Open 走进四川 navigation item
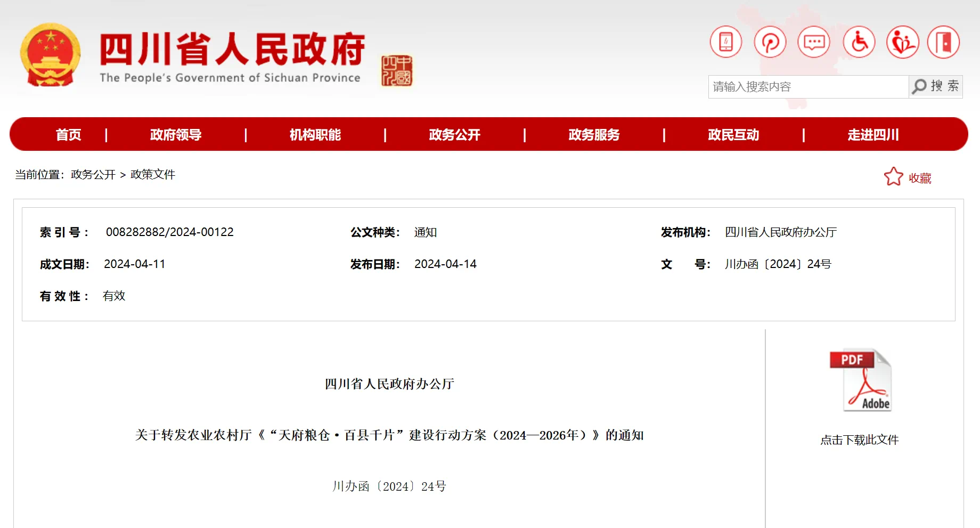The height and width of the screenshot is (528, 980). [873, 135]
